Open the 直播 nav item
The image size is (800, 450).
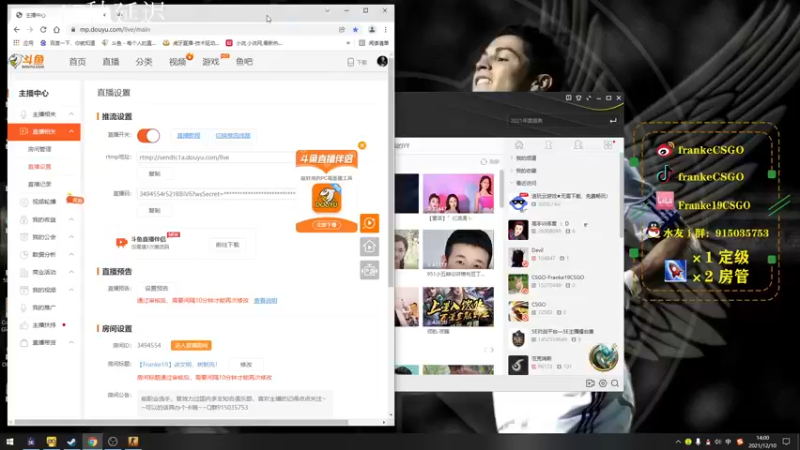click(111, 62)
